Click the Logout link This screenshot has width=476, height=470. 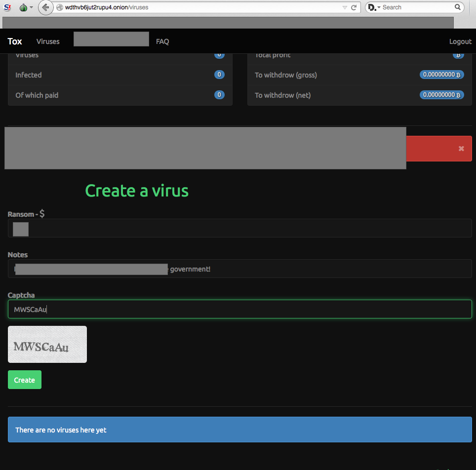coord(460,41)
